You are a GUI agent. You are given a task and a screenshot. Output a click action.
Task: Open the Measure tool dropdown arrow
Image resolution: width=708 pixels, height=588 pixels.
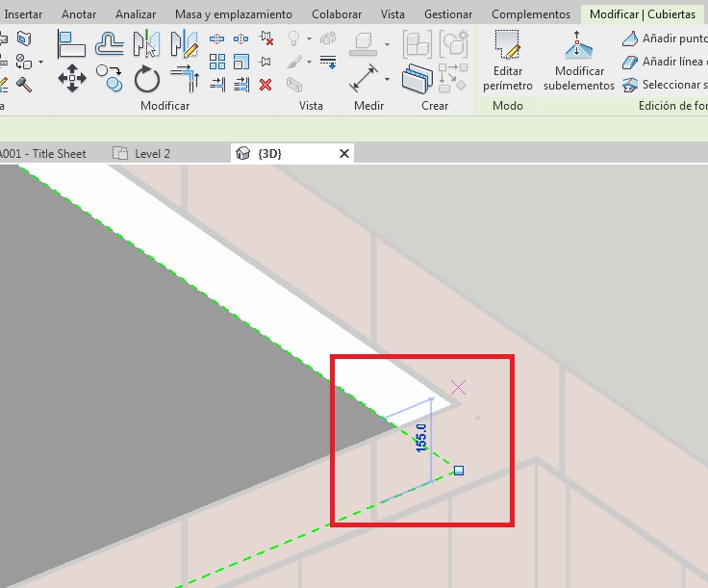tap(387, 79)
